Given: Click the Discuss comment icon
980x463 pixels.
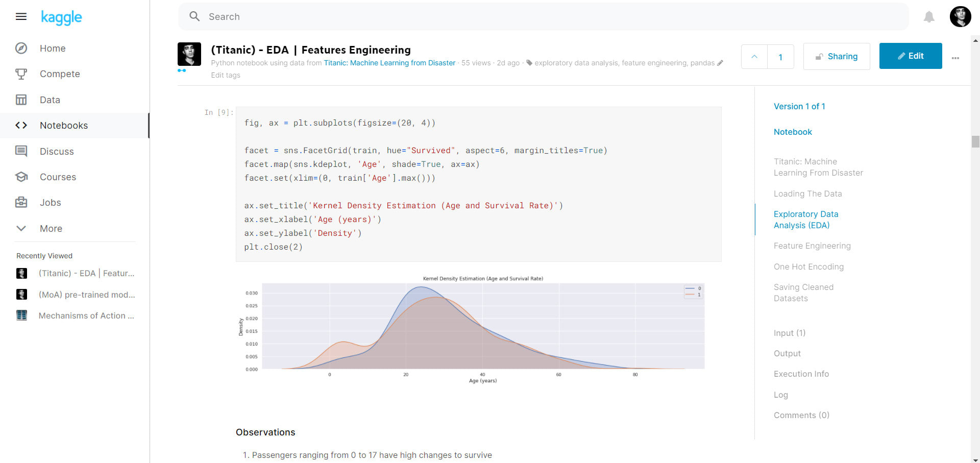Looking at the screenshot, I should (21, 152).
